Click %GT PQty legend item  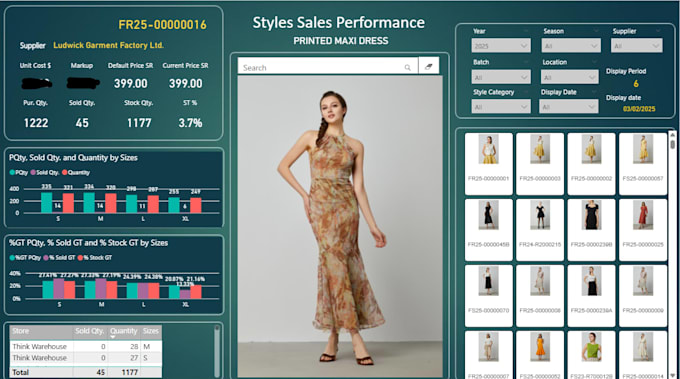coord(25,257)
